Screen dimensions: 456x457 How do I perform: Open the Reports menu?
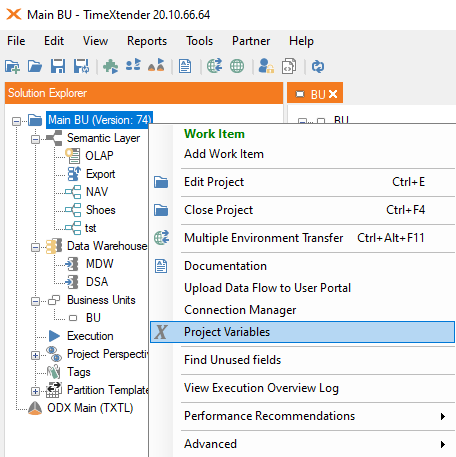(147, 41)
